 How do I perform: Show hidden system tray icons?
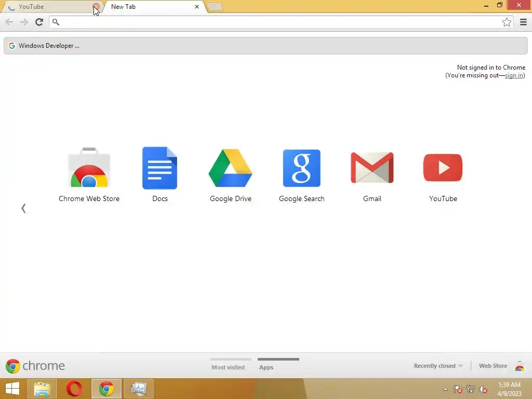pyautogui.click(x=445, y=389)
